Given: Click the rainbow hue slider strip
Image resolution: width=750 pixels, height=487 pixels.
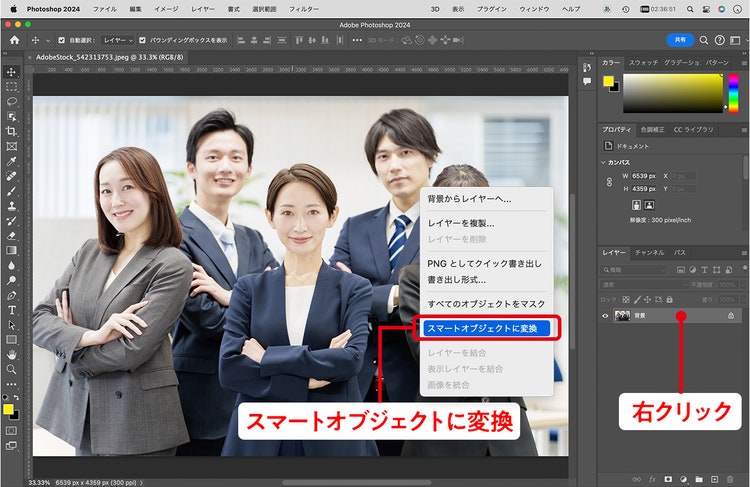Looking at the screenshot, I should click(733, 93).
